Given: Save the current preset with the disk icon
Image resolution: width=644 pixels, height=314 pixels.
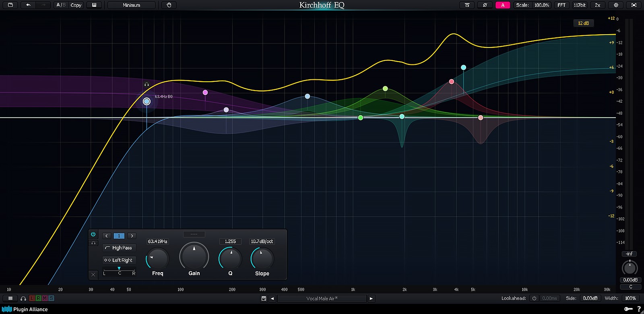Looking at the screenshot, I should coord(264,298).
